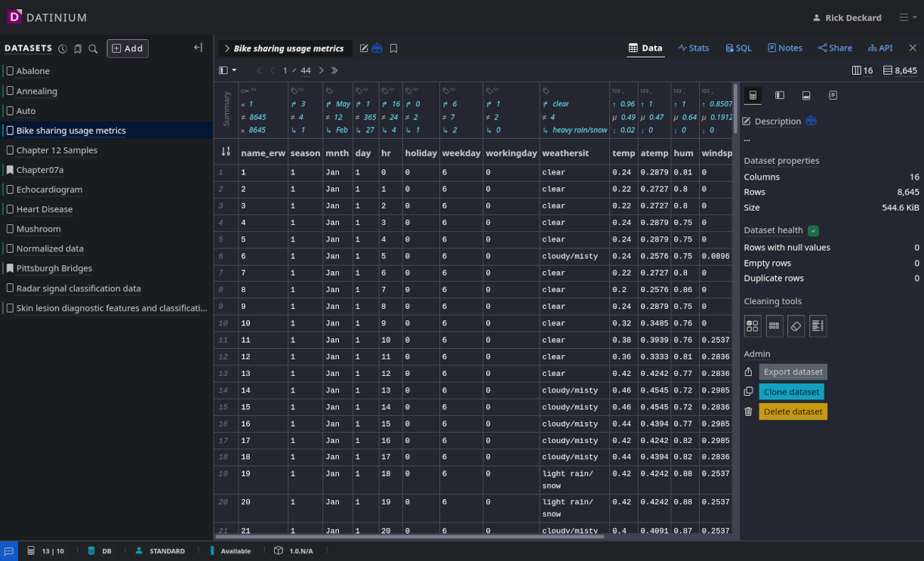
Task: Open the calculator tab in the side panel
Action: [x=753, y=96]
